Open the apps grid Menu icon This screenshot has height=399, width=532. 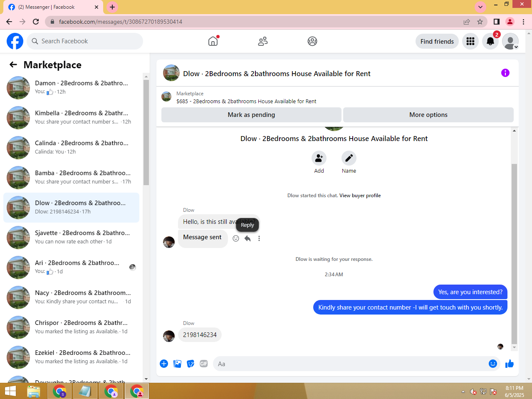[x=470, y=41]
